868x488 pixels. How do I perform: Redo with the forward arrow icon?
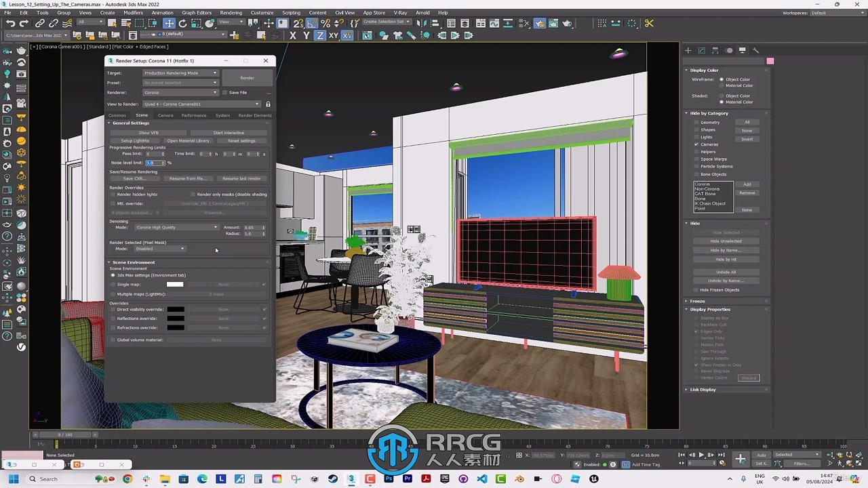24,23
